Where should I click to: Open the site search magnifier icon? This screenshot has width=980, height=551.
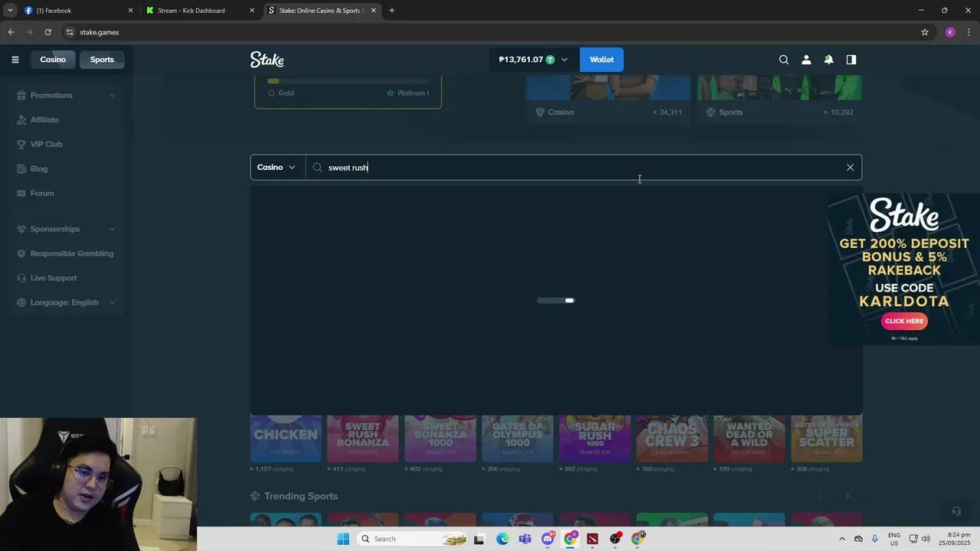[783, 60]
